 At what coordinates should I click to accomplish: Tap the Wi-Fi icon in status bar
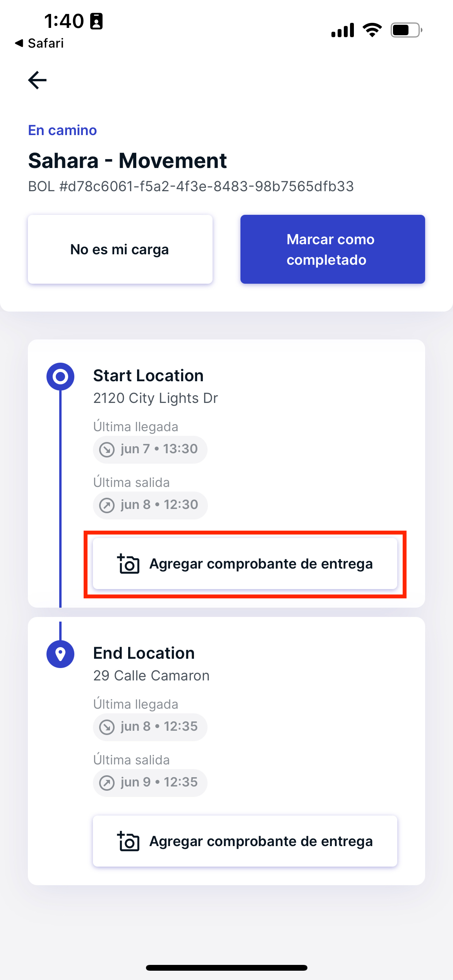[x=372, y=30]
